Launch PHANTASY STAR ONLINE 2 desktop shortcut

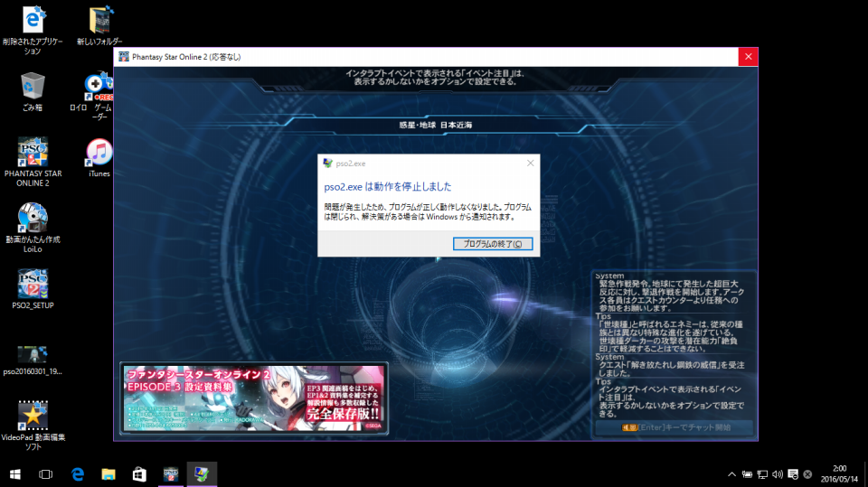pos(33,162)
